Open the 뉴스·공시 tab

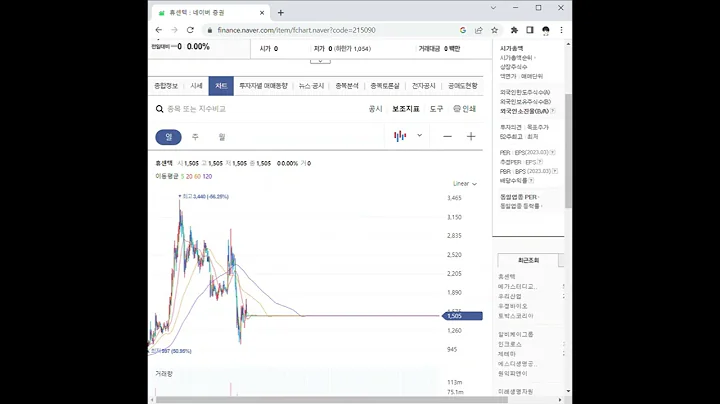pyautogui.click(x=311, y=86)
